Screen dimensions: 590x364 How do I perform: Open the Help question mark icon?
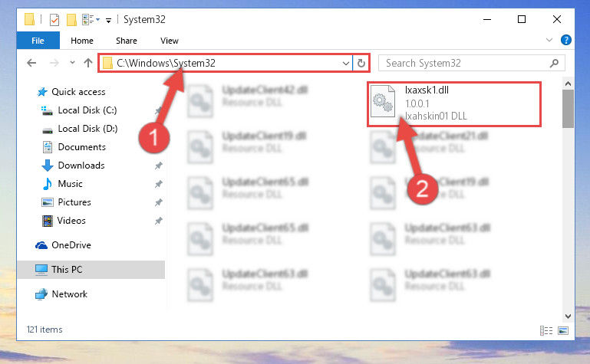coord(566,40)
